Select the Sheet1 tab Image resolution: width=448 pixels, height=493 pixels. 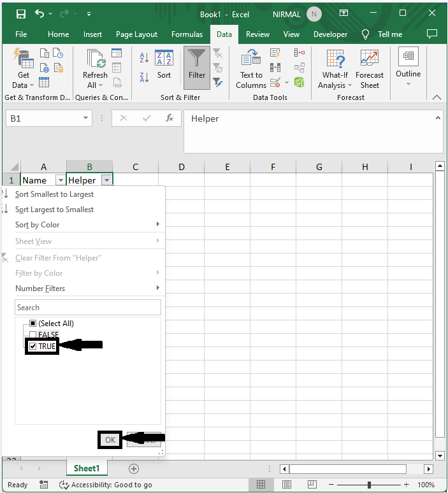coord(87,468)
